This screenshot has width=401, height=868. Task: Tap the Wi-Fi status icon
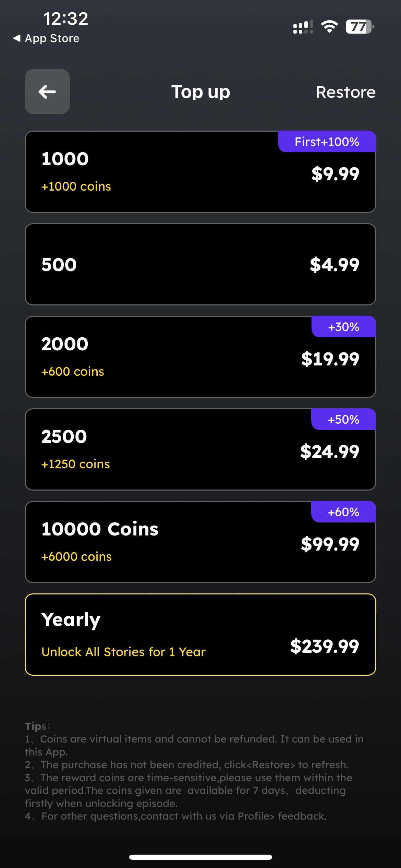pos(329,26)
